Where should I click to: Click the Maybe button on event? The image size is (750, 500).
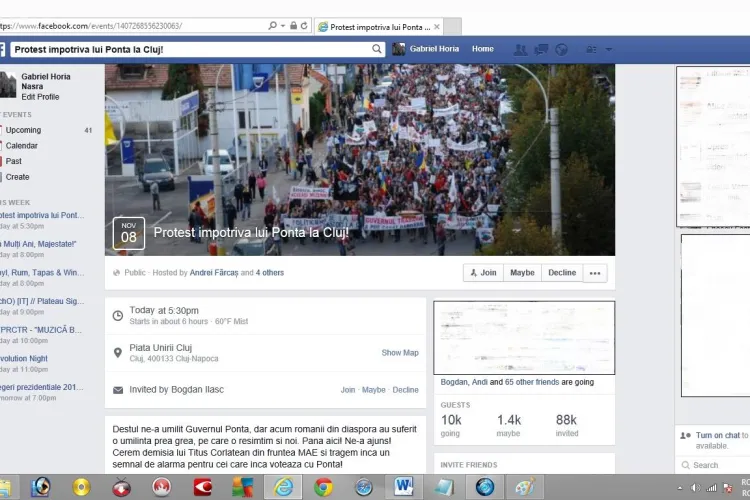click(x=522, y=273)
